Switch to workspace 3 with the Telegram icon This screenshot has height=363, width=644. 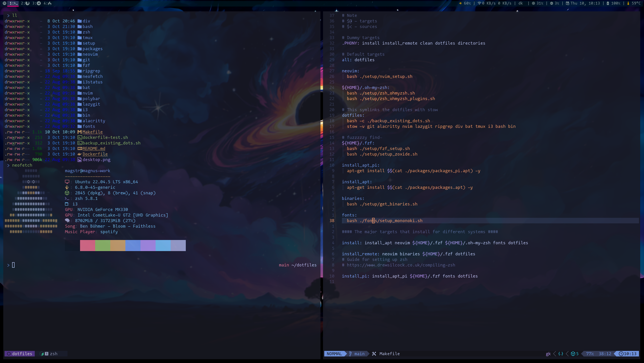tap(37, 3)
